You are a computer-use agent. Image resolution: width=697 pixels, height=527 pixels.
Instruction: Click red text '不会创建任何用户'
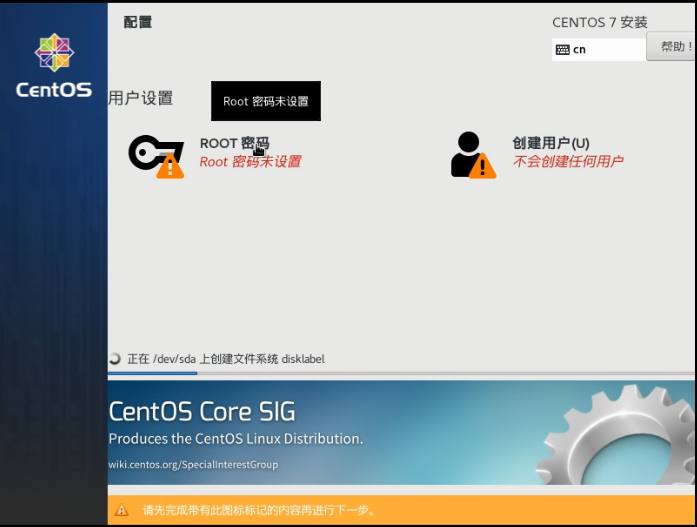point(568,161)
